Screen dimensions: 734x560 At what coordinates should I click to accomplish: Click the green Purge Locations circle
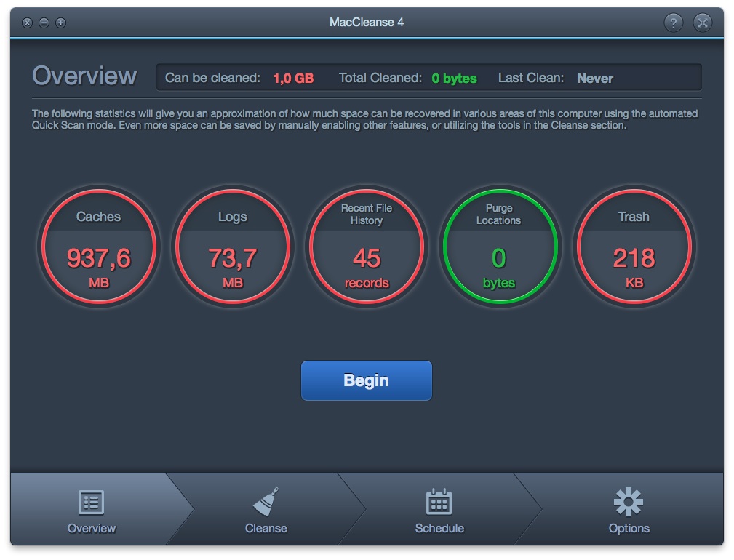[500, 247]
